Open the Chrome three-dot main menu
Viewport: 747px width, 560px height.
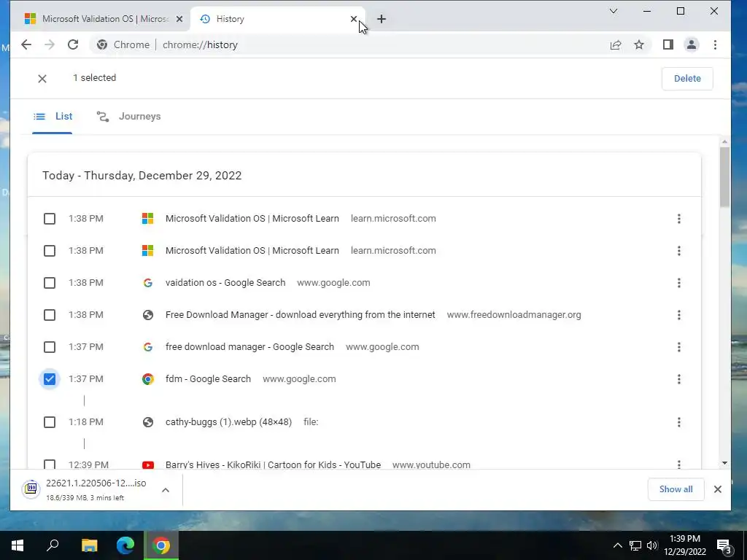pos(715,44)
